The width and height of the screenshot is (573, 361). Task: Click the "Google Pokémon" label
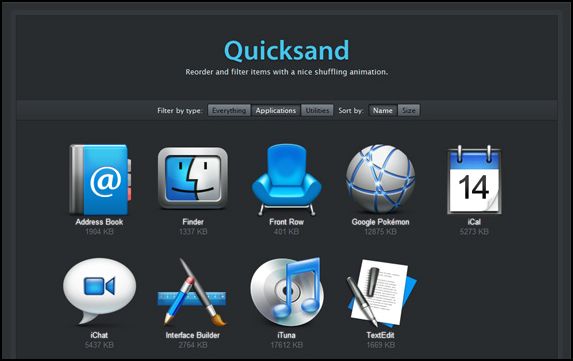click(x=380, y=222)
